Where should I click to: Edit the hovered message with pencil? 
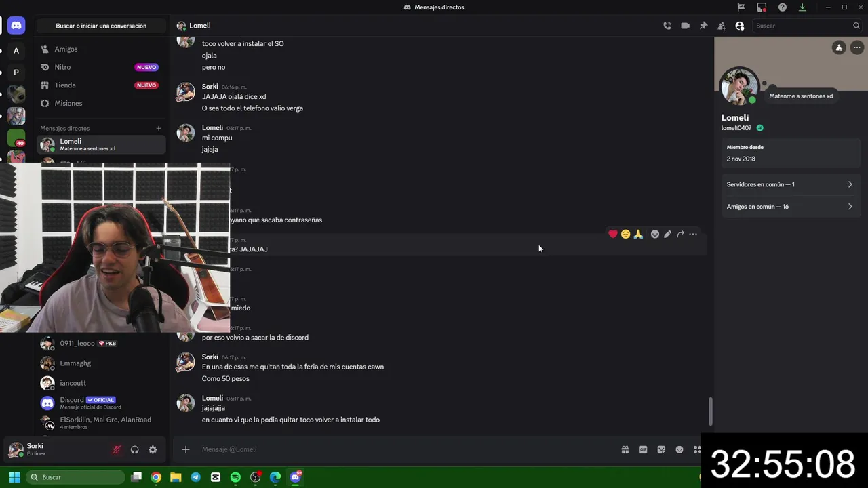click(668, 234)
